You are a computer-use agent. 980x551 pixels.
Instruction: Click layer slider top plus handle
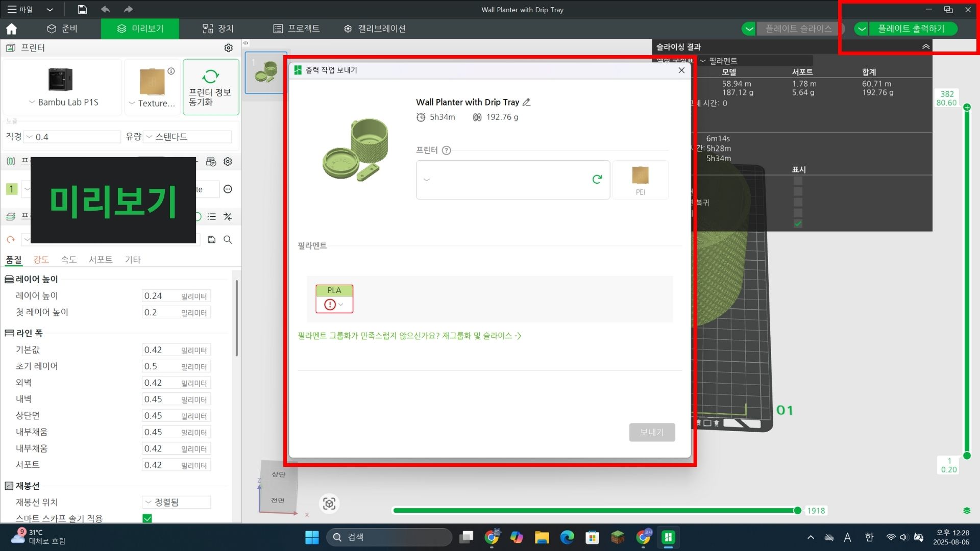click(x=967, y=107)
